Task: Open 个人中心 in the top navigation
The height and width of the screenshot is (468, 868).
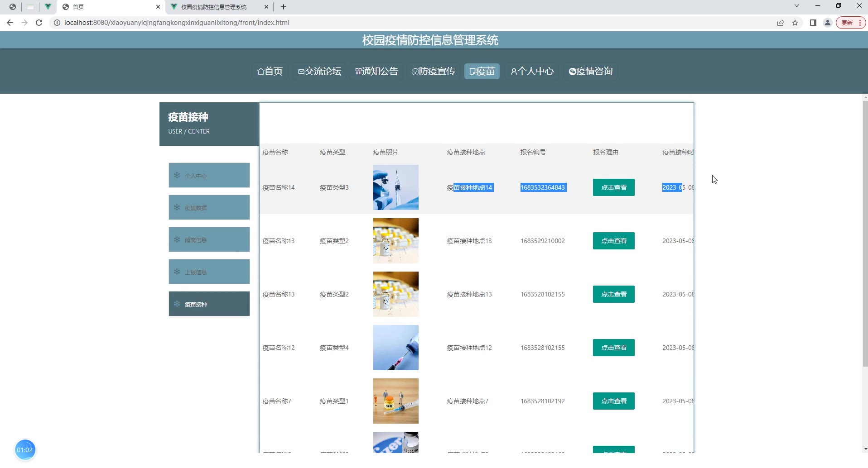Action: [x=532, y=71]
